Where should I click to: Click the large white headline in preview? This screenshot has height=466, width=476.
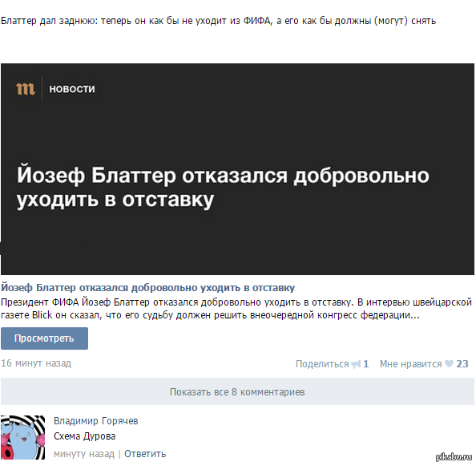[223, 188]
